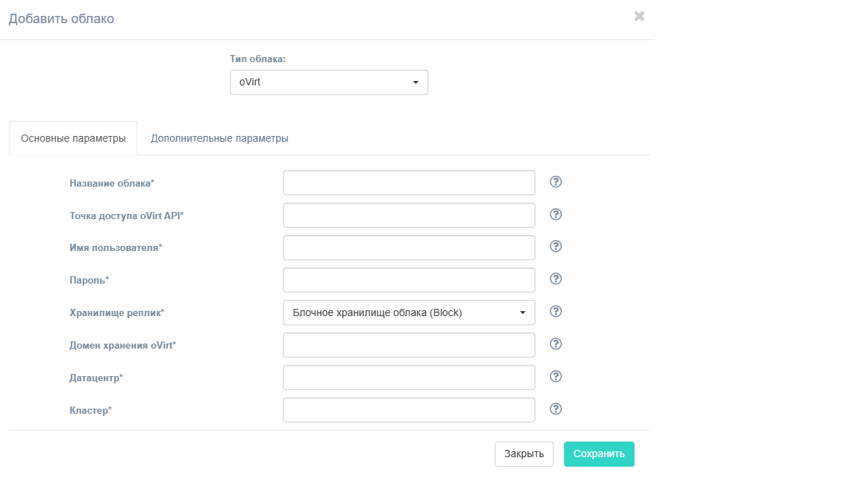Focus the Имя пользователя text box
Image resolution: width=868 pixels, height=481 pixels.
pos(409,248)
